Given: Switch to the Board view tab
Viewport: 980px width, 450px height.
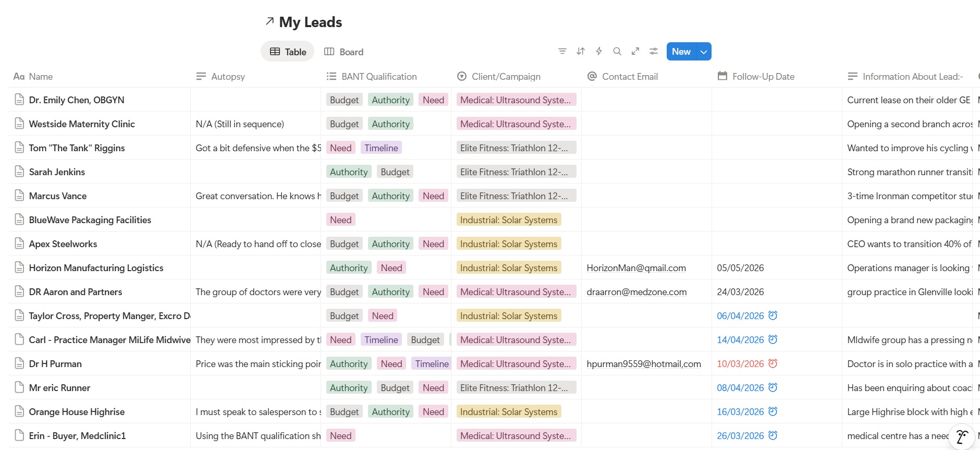Looking at the screenshot, I should pos(344,52).
